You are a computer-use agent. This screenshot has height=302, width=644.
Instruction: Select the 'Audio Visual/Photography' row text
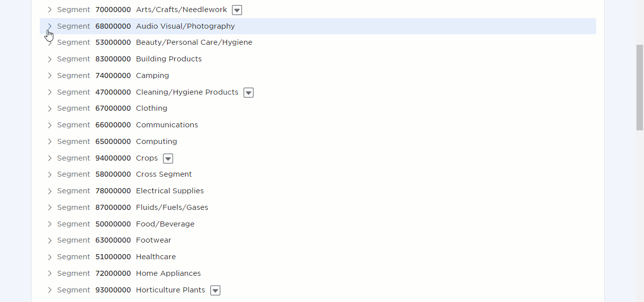point(185,26)
